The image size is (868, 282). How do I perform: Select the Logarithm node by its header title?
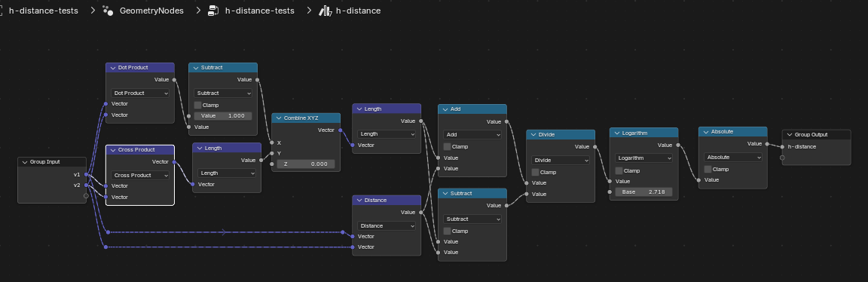coord(634,133)
